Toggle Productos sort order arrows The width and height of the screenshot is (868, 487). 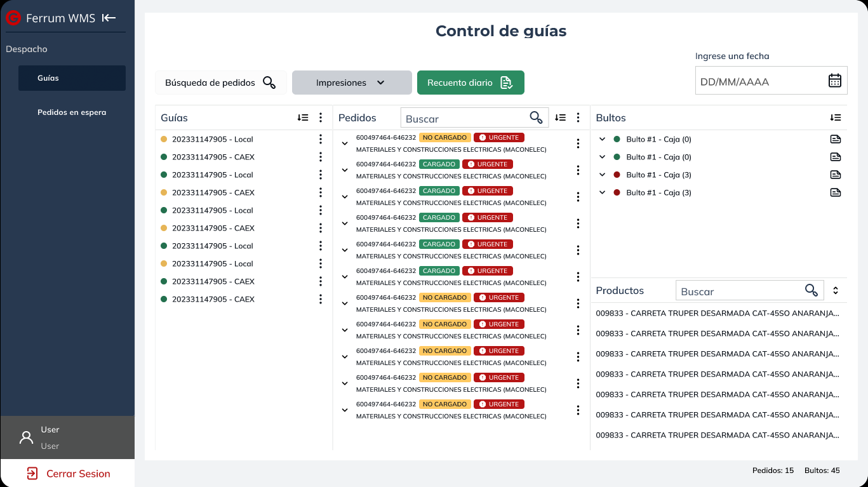point(836,290)
